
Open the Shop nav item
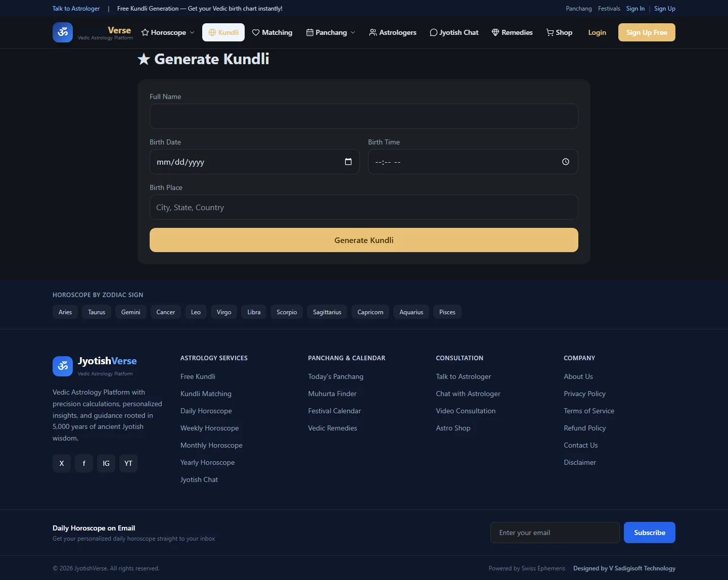(x=559, y=32)
